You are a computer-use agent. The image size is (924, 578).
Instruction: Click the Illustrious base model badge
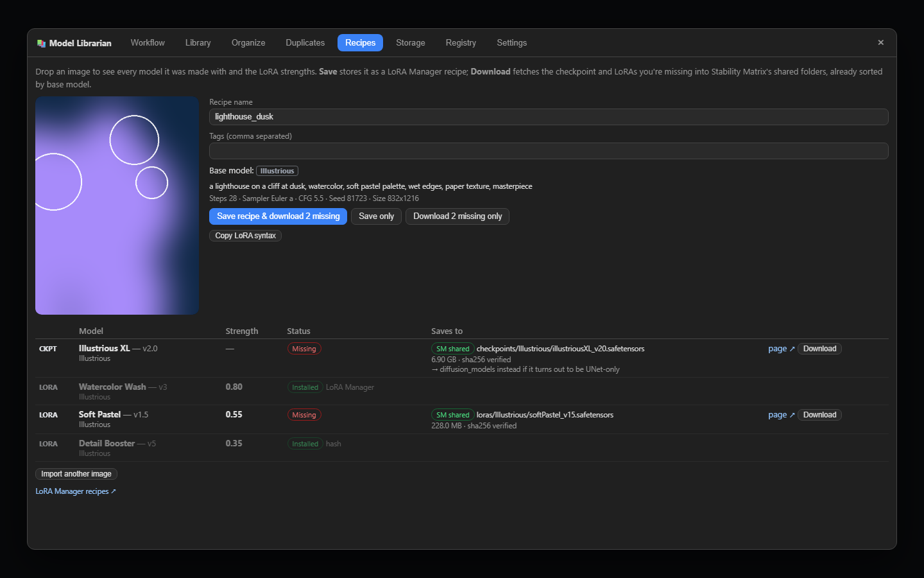277,171
